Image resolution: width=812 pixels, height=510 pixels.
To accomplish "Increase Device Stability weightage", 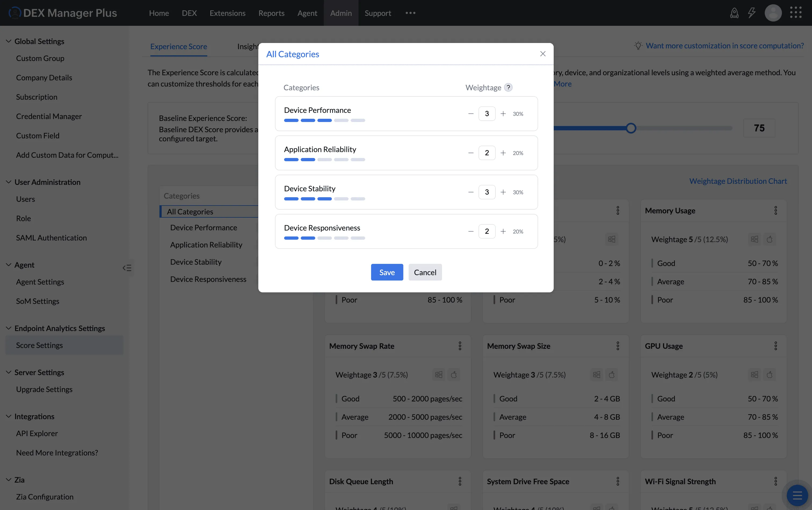I will [503, 192].
